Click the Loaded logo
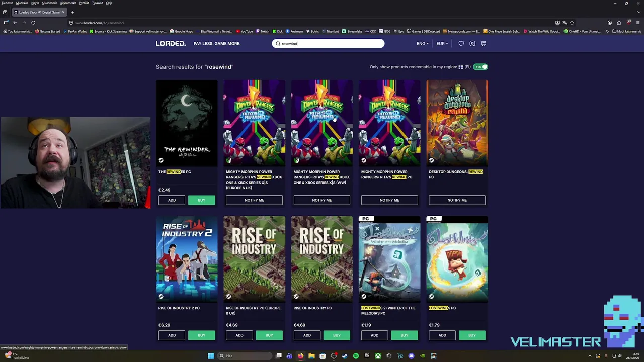644x362 pixels. (171, 44)
